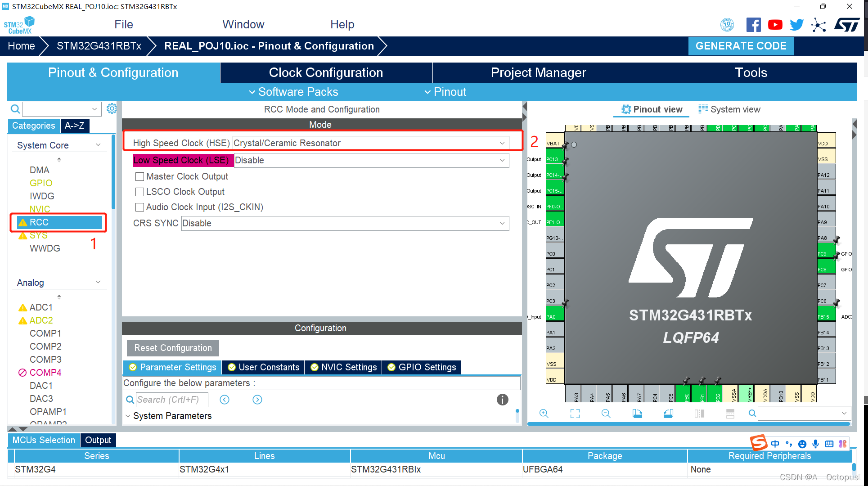Image resolution: width=868 pixels, height=486 pixels.
Task: Open the Help menu
Action: (x=342, y=25)
